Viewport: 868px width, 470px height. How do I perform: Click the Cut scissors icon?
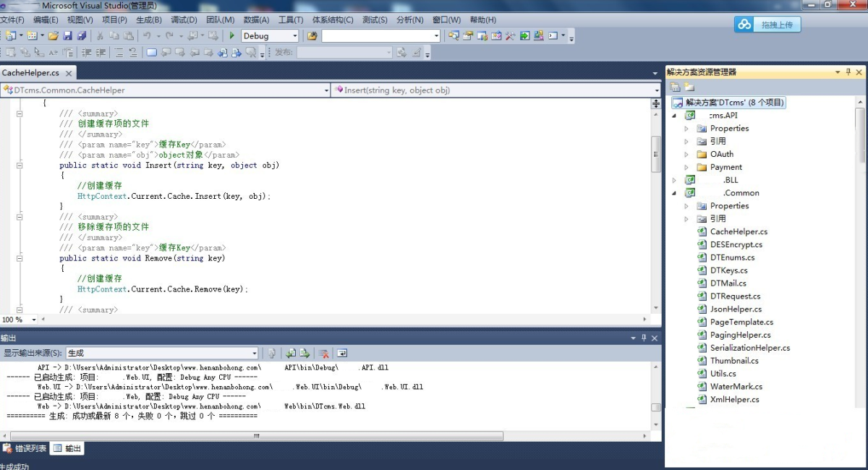pos(100,35)
